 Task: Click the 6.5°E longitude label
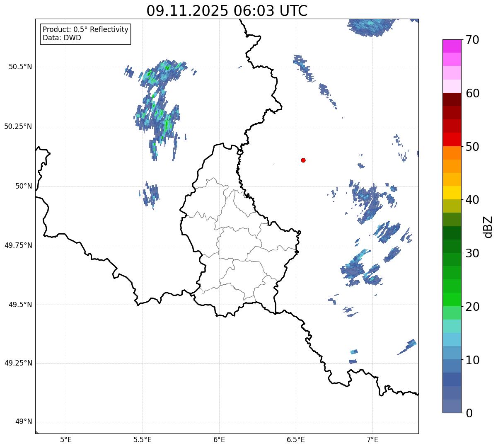point(296,439)
